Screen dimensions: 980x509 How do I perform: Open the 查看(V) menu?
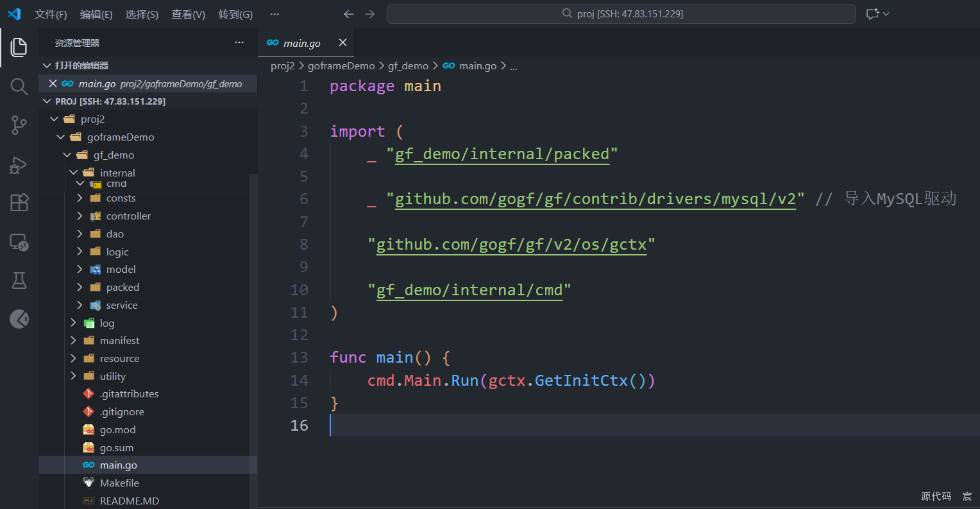click(x=188, y=14)
